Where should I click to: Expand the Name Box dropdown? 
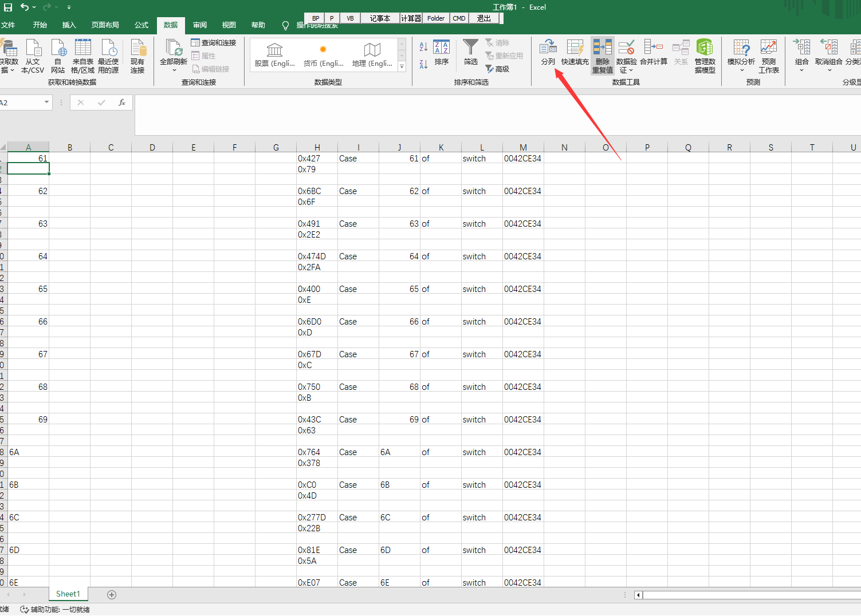coord(46,102)
